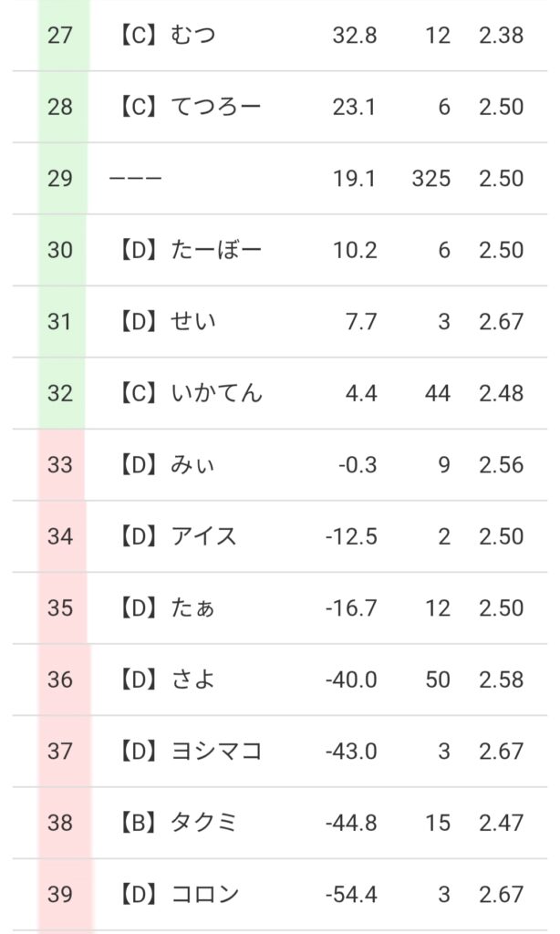Screen dimensions: 560x934
Task: Click the red rank 33 cell
Action: point(60,465)
